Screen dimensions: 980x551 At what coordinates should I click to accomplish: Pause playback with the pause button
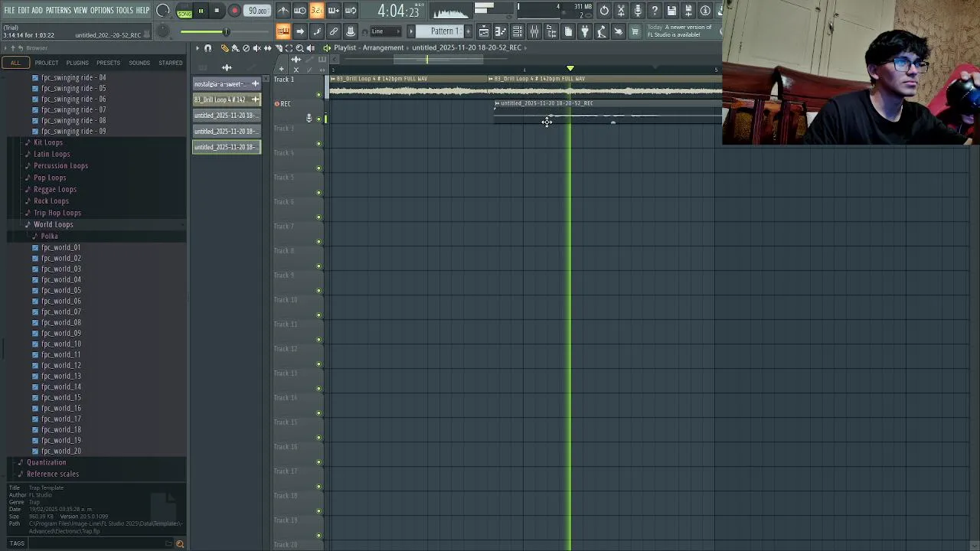pos(201,11)
